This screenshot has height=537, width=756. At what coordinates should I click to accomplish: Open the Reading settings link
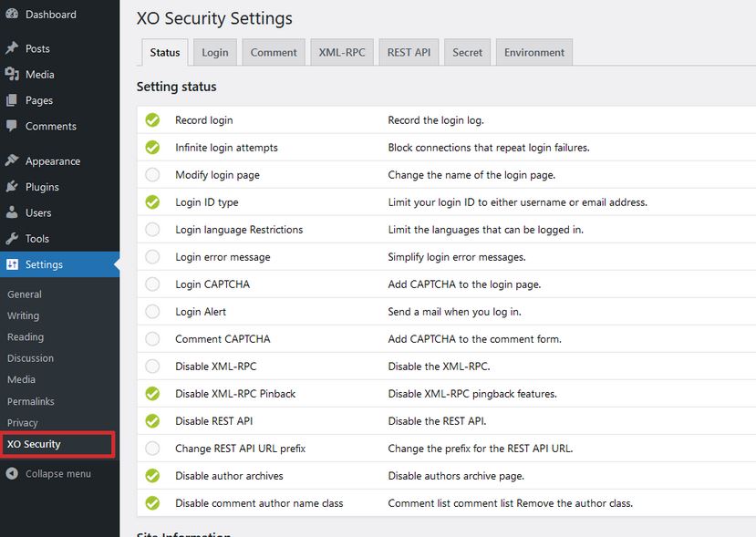click(x=26, y=337)
